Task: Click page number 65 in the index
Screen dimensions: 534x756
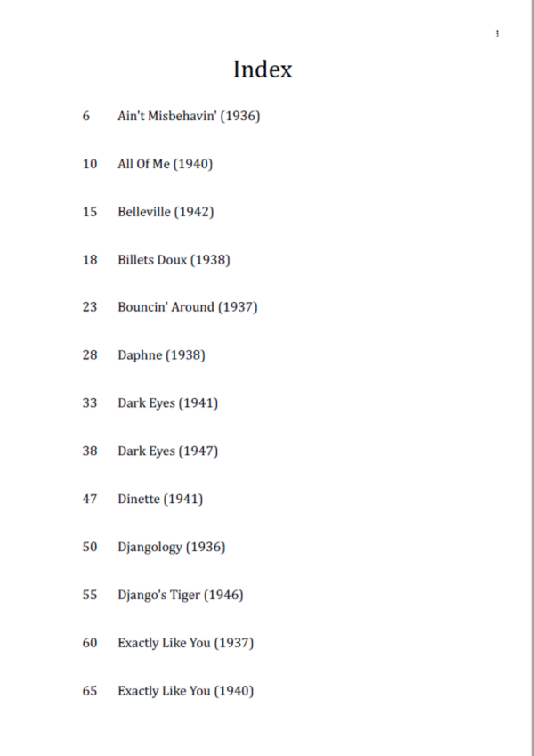Action: coord(90,691)
